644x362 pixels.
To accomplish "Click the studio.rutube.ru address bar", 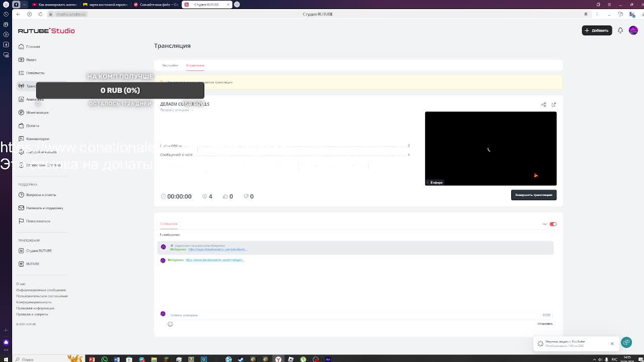I will [71, 14].
